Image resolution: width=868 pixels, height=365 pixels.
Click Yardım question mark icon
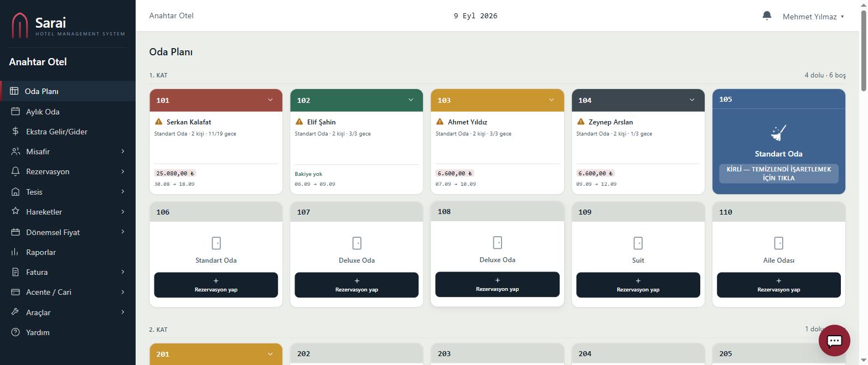pyautogui.click(x=15, y=332)
